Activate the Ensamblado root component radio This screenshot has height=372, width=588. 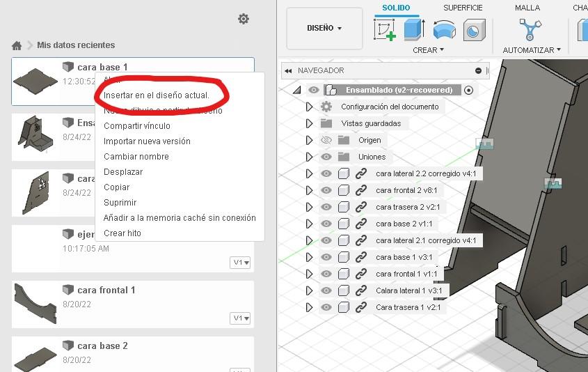coord(468,90)
